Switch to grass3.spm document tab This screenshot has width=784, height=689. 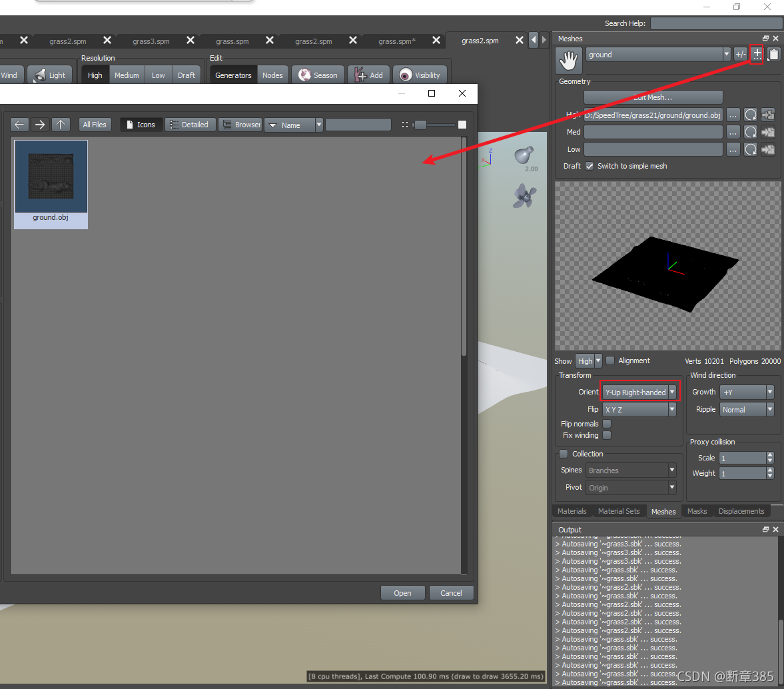(151, 41)
